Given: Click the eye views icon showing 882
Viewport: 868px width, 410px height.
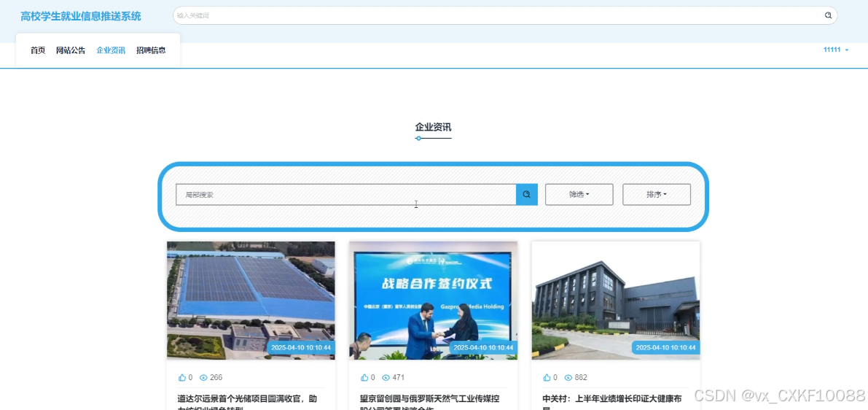Looking at the screenshot, I should (568, 377).
